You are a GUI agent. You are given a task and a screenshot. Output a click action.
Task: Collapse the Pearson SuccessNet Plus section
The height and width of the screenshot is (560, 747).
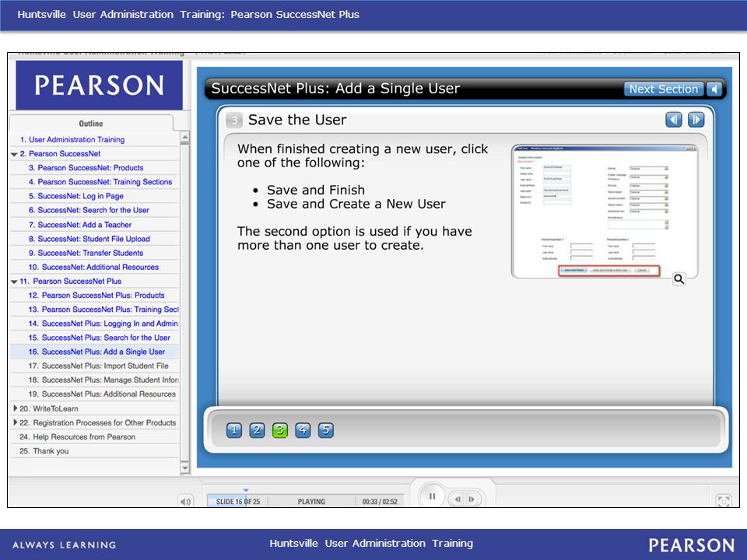(x=14, y=282)
